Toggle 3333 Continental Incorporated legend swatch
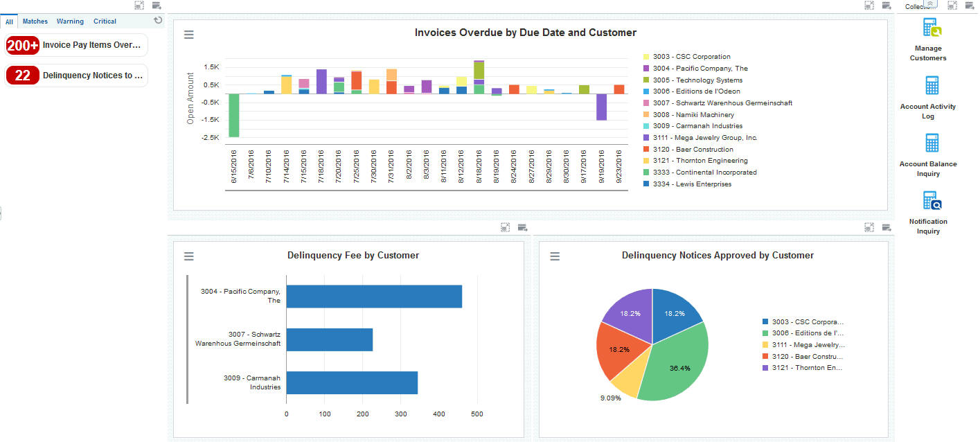Image resolution: width=980 pixels, height=442 pixels. click(x=646, y=173)
